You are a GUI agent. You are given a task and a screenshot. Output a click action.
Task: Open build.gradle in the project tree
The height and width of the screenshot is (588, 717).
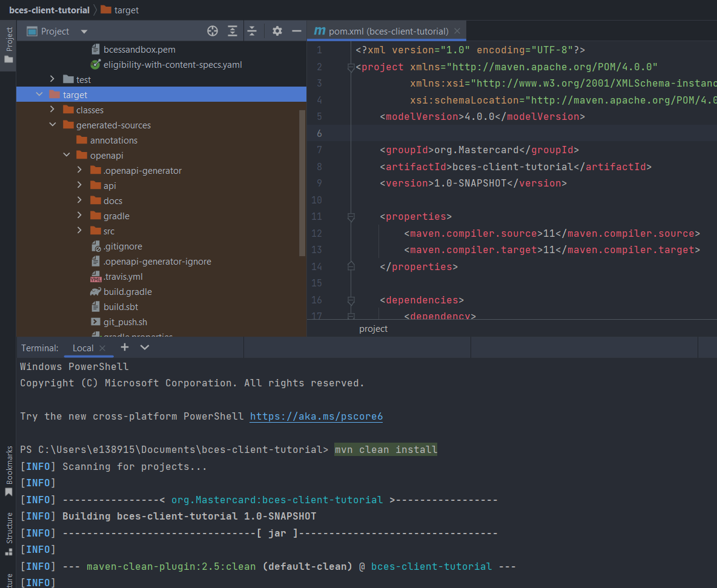pos(127,292)
